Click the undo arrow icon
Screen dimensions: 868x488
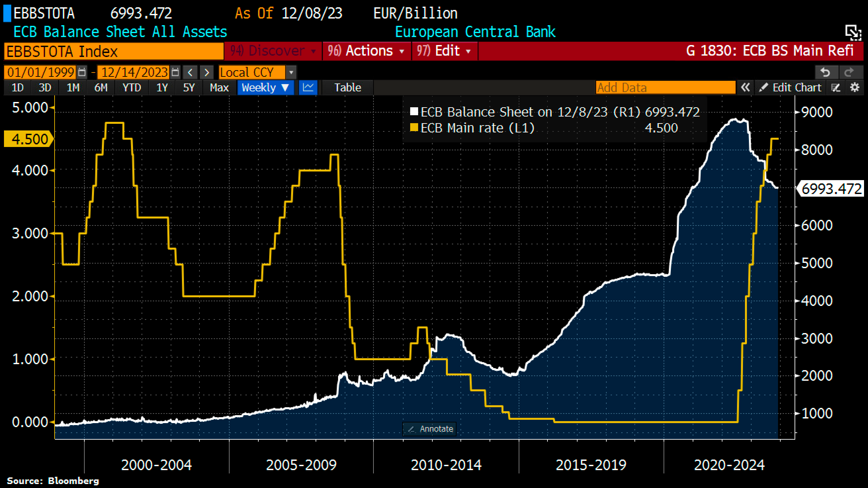click(825, 72)
